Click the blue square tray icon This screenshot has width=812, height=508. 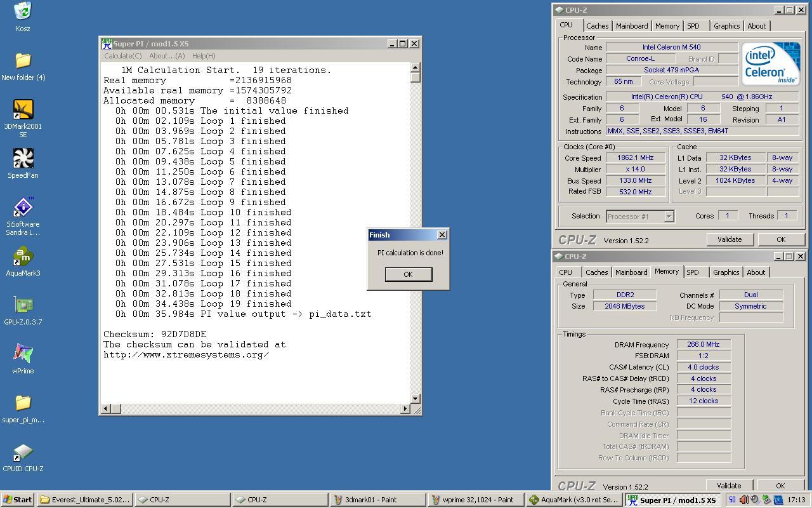pyautogui.click(x=778, y=500)
